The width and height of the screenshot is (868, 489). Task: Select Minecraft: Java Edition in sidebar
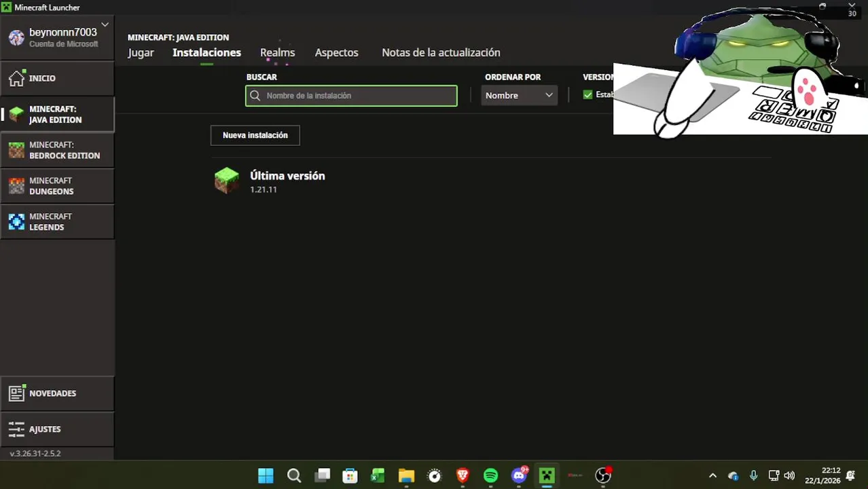tap(57, 114)
